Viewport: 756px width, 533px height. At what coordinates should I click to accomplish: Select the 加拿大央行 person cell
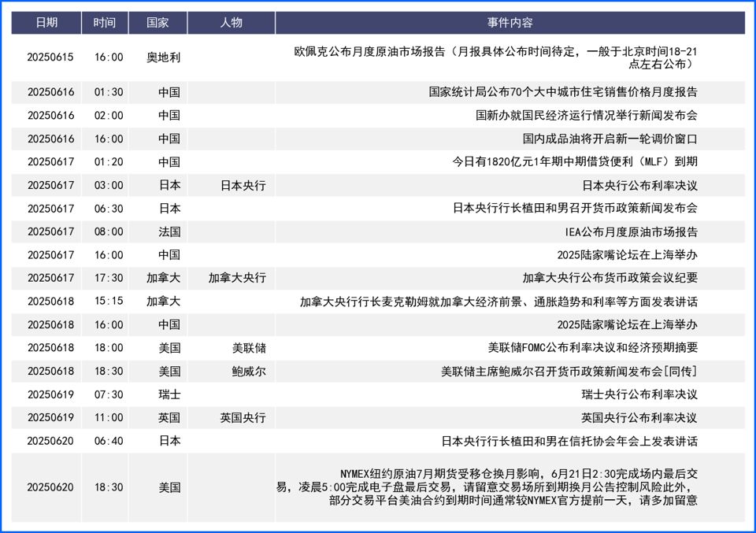coord(237,278)
